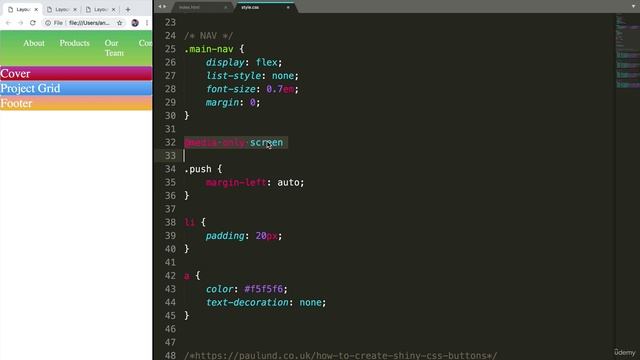Click the display: flex declaration
The image size is (640, 360).
(x=244, y=62)
